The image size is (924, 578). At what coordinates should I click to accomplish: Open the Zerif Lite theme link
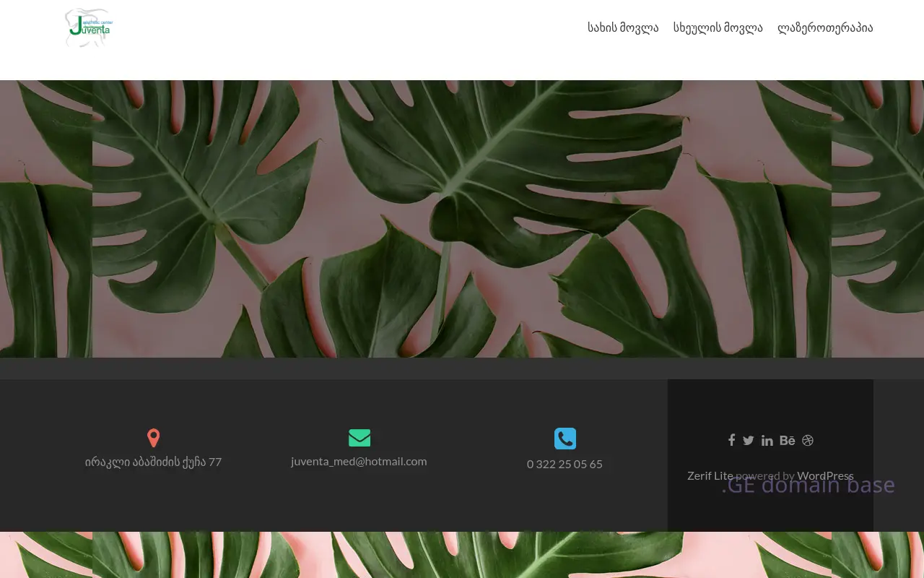click(x=710, y=475)
